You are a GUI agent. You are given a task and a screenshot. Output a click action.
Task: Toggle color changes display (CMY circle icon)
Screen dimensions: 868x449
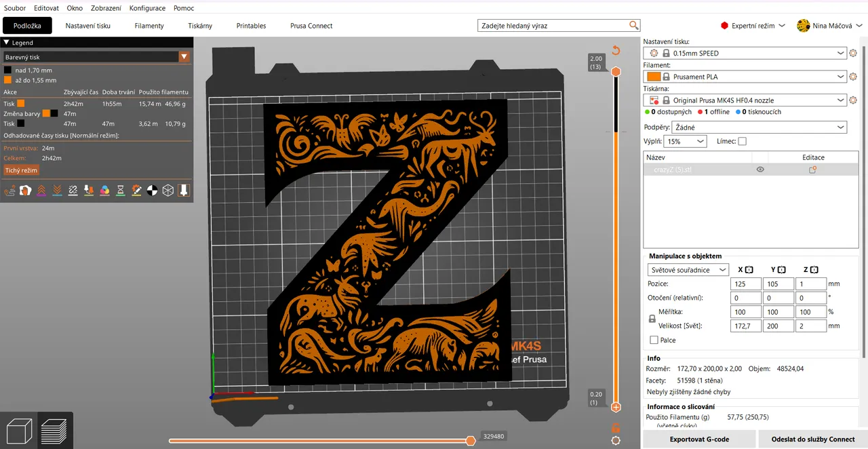point(104,190)
